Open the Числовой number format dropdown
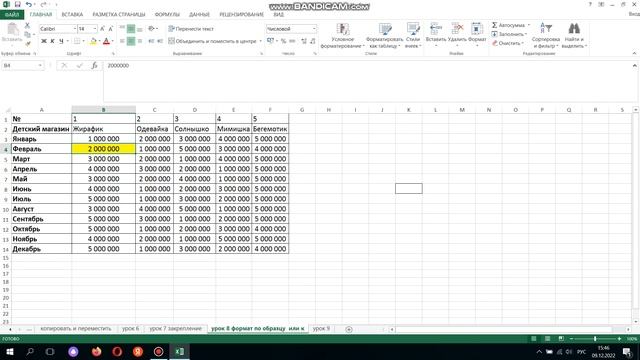This screenshot has height=360, width=640. [314, 29]
